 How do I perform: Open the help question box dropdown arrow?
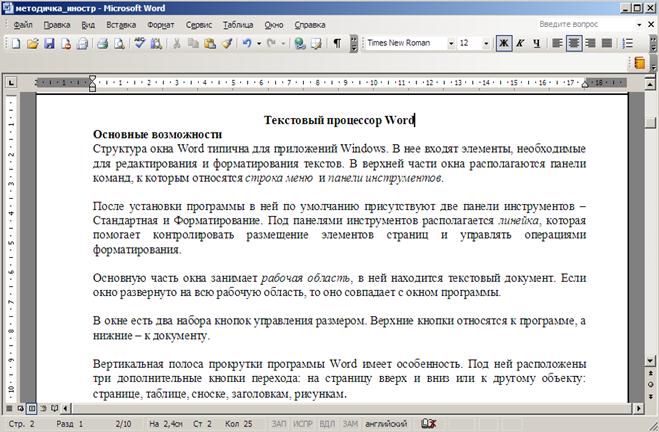click(x=639, y=25)
